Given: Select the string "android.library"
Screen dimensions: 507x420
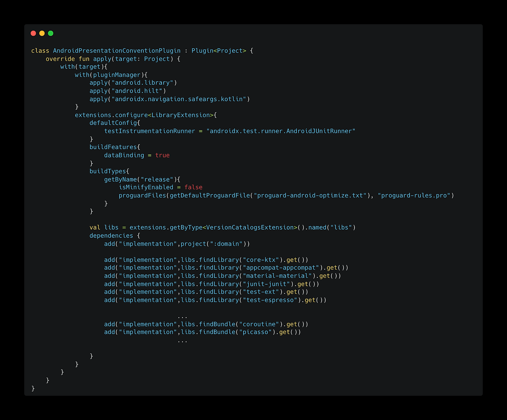Looking at the screenshot, I should tap(147, 82).
